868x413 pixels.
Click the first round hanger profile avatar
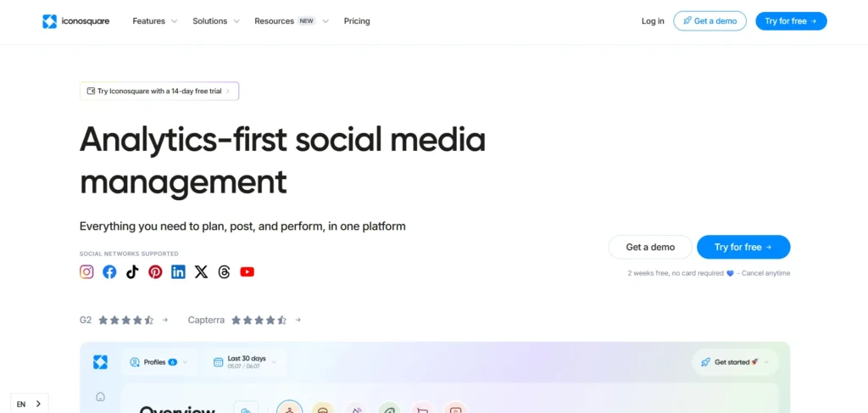[290, 408]
